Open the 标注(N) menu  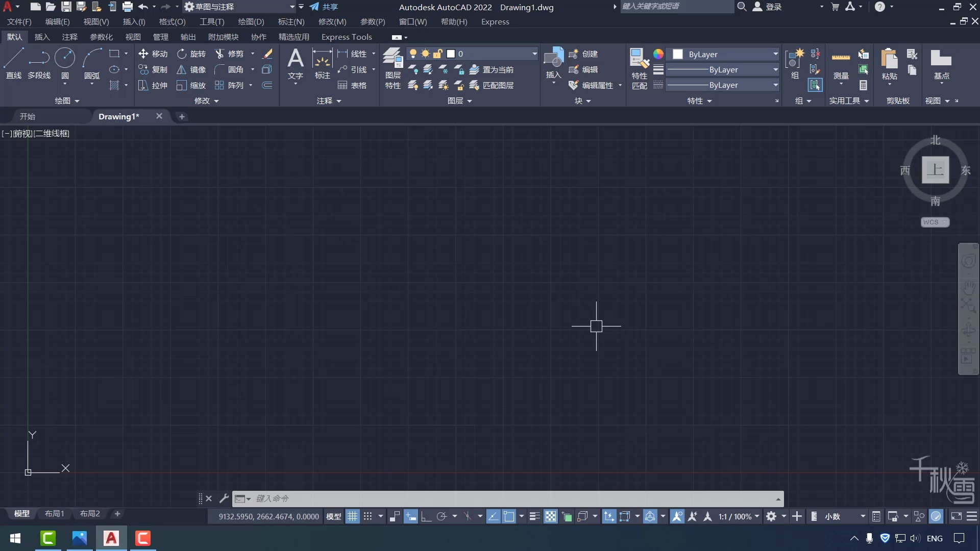coord(291,21)
